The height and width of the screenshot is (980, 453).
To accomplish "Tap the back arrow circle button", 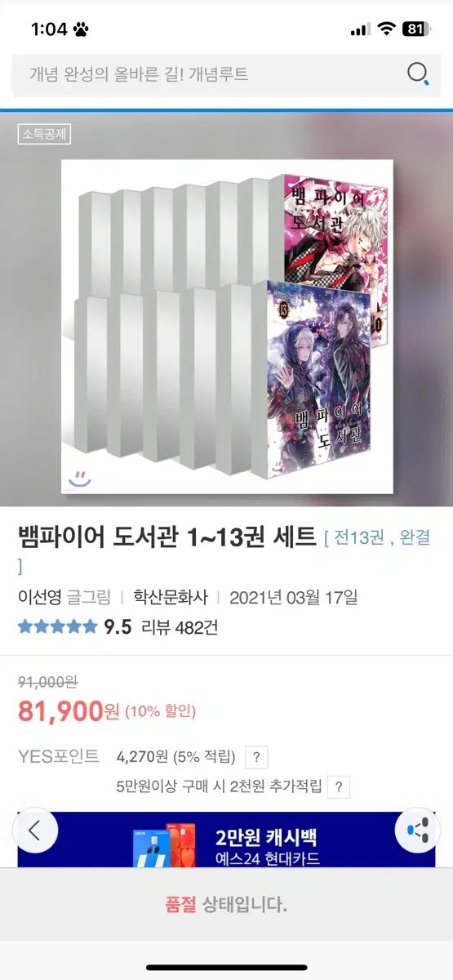I will pyautogui.click(x=35, y=831).
